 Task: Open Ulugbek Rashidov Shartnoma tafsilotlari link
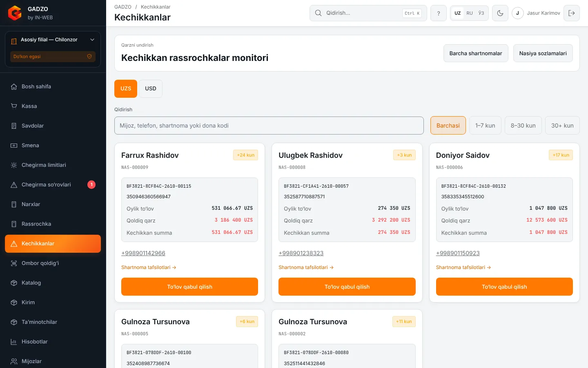(x=306, y=267)
